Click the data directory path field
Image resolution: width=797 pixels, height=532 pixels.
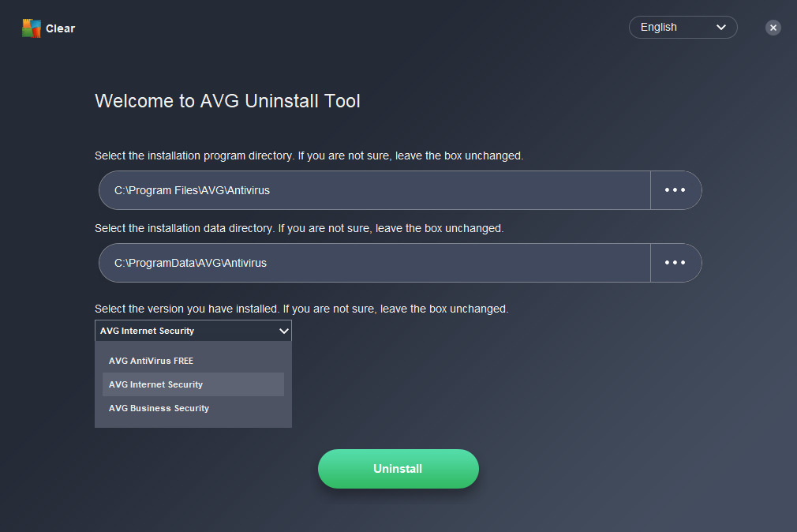[x=375, y=263]
